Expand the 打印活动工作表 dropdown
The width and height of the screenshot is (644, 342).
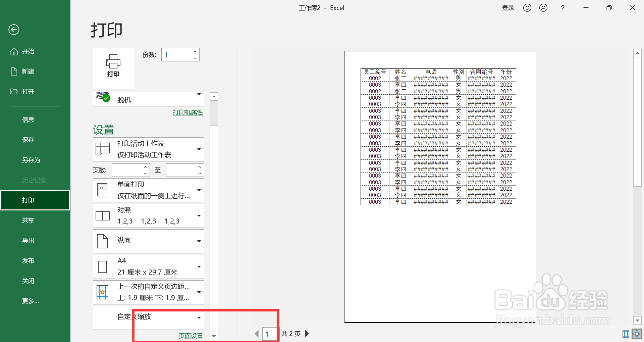click(149, 149)
